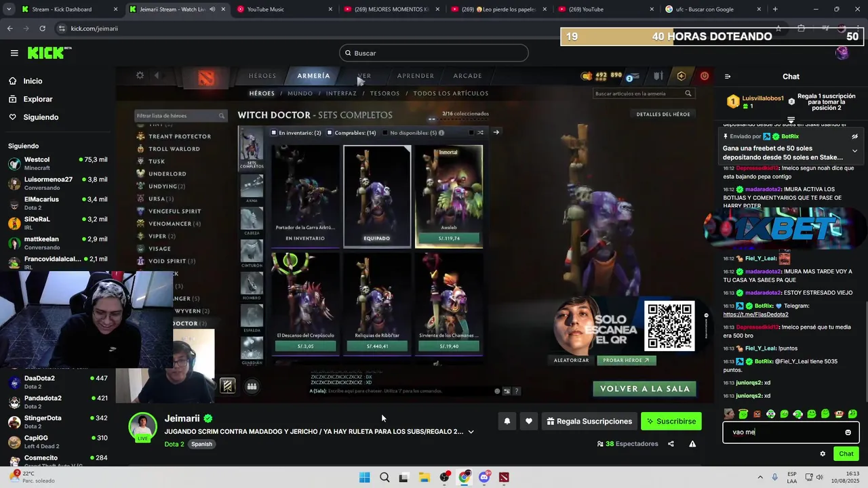Click Dota settings gear in stream
The height and width of the screenshot is (488, 868).
point(140,75)
